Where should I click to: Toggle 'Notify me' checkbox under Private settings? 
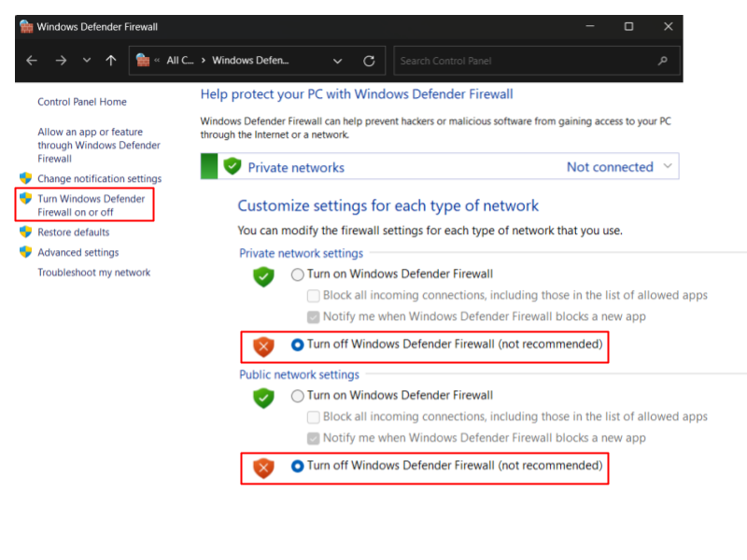(314, 317)
